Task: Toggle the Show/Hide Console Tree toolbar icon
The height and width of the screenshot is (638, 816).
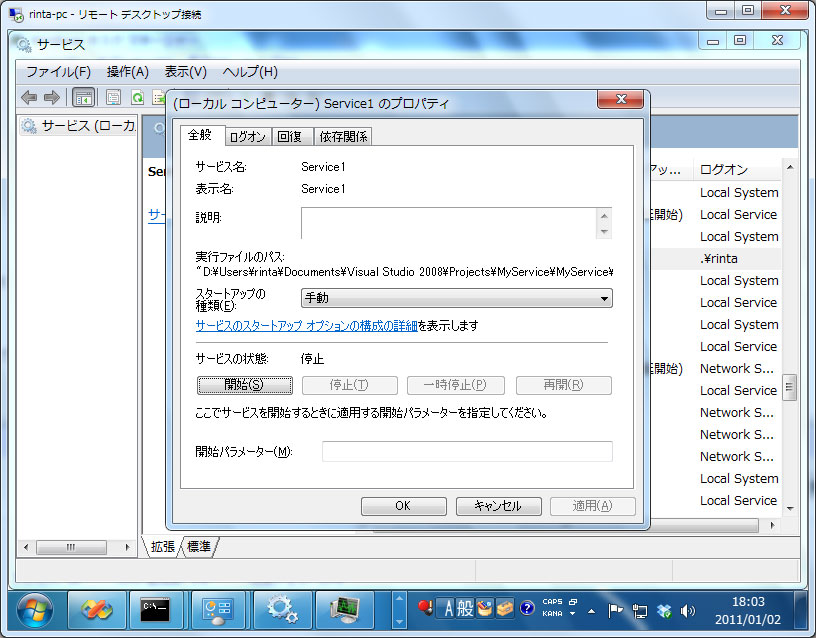Action: pyautogui.click(x=84, y=98)
